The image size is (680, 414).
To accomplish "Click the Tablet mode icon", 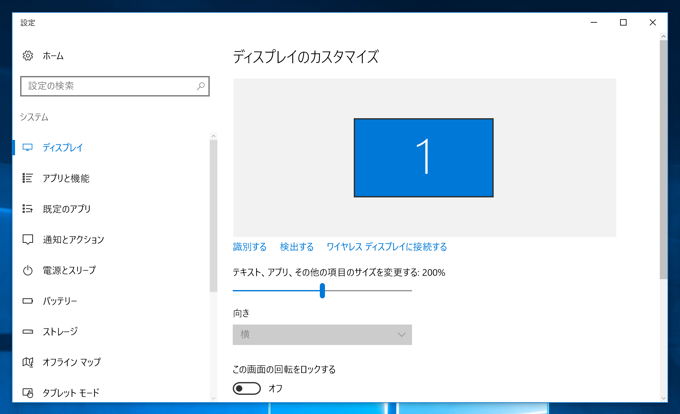I will click(x=28, y=393).
